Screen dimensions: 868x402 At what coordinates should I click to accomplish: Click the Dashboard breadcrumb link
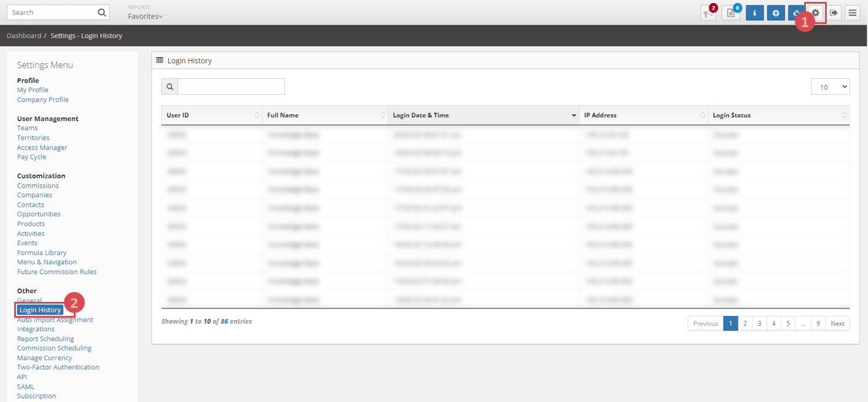click(24, 36)
